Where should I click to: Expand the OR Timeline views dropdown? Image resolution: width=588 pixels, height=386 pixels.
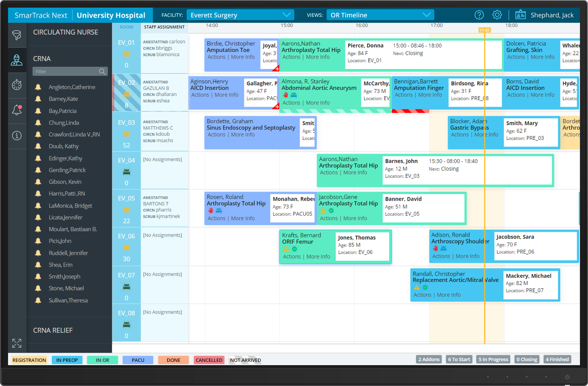click(x=380, y=15)
